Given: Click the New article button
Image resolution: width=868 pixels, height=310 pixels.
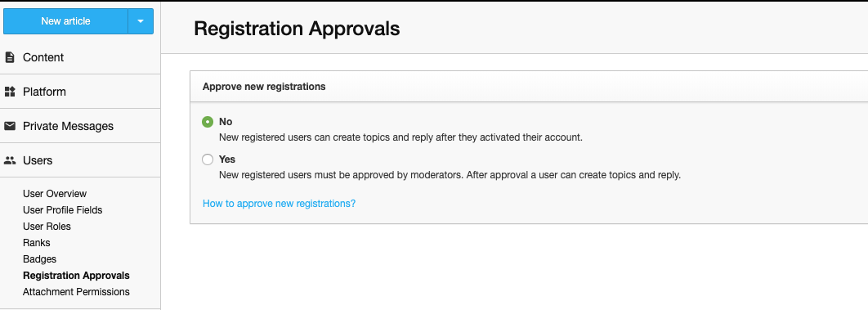Looking at the screenshot, I should pos(65,21).
